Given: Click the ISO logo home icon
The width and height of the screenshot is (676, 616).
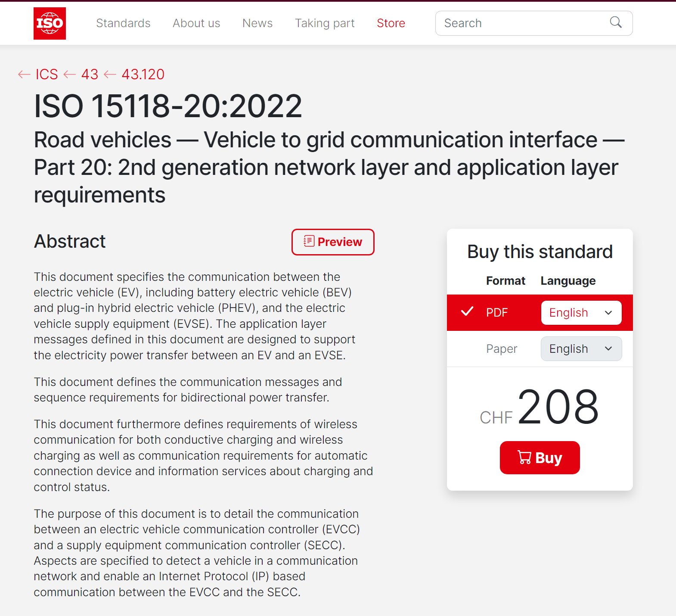Looking at the screenshot, I should point(50,23).
